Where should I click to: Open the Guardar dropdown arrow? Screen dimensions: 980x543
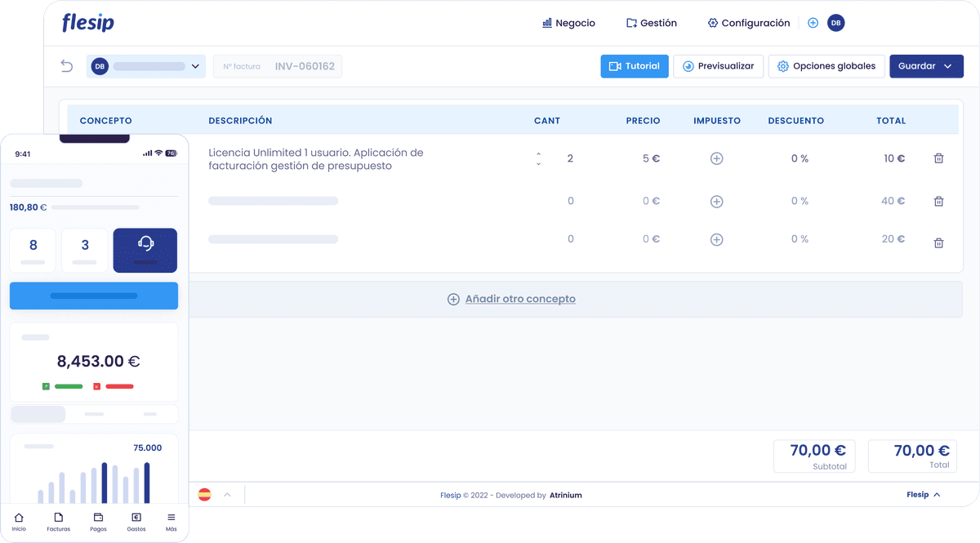tap(946, 66)
